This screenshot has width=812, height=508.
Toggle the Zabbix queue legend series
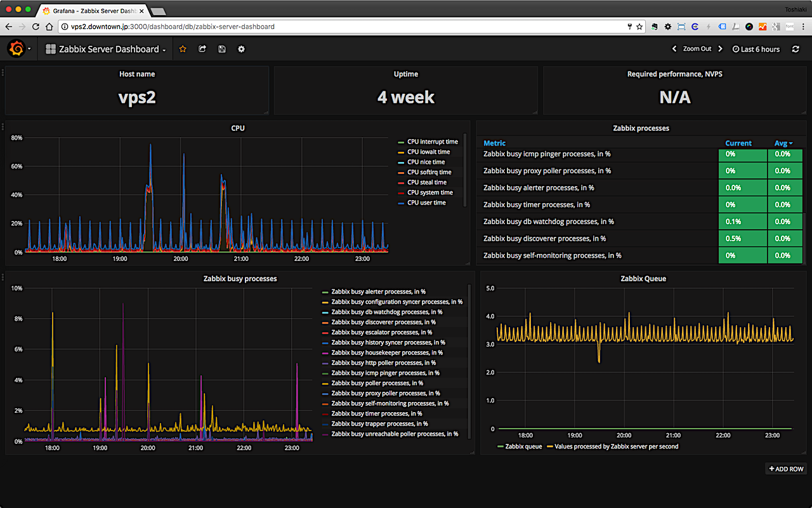coord(523,446)
